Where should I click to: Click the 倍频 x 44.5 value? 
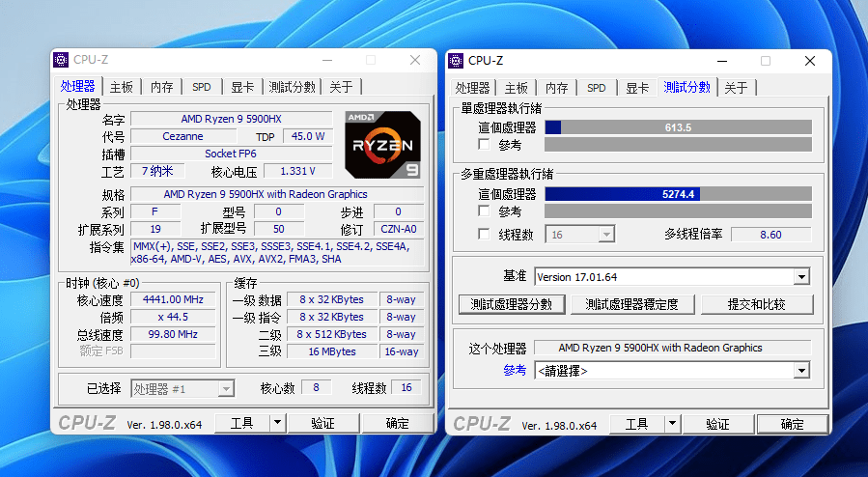pos(173,317)
